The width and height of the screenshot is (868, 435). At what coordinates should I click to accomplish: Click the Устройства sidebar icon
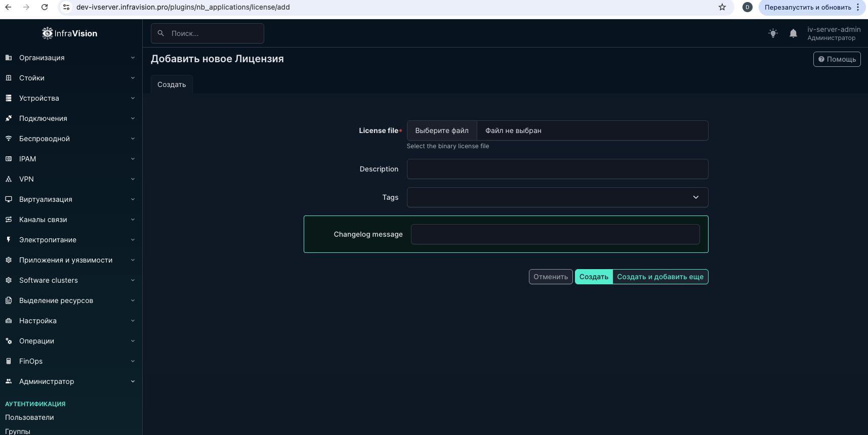9,98
